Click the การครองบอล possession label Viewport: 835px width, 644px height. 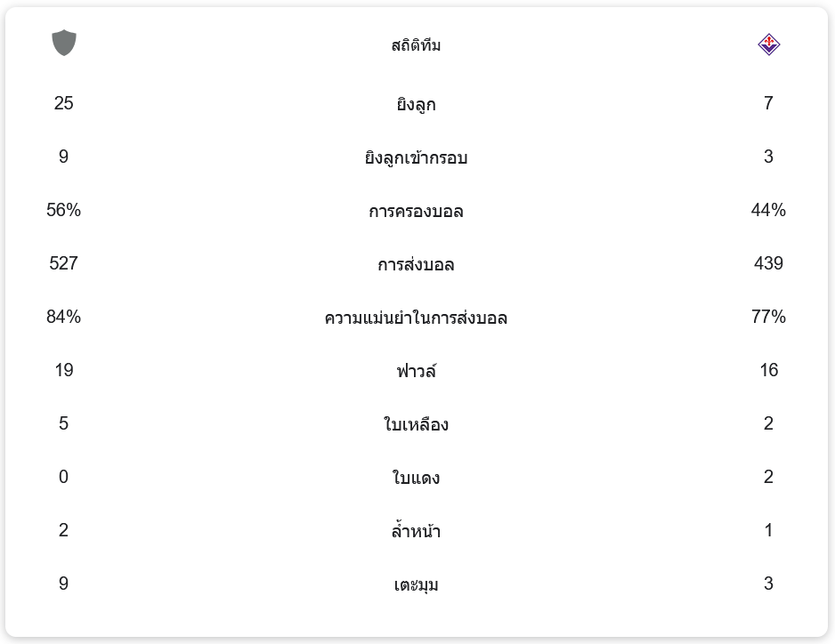[416, 212]
